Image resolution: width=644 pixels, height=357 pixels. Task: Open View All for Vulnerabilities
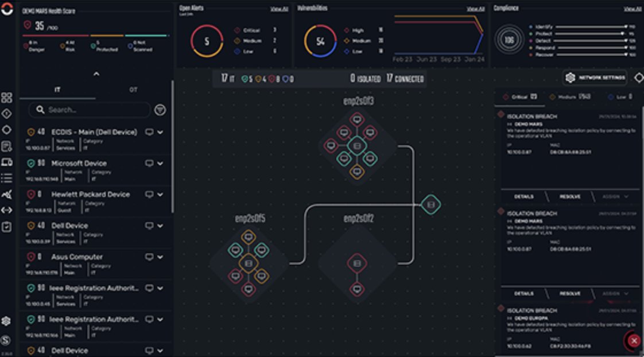(476, 9)
